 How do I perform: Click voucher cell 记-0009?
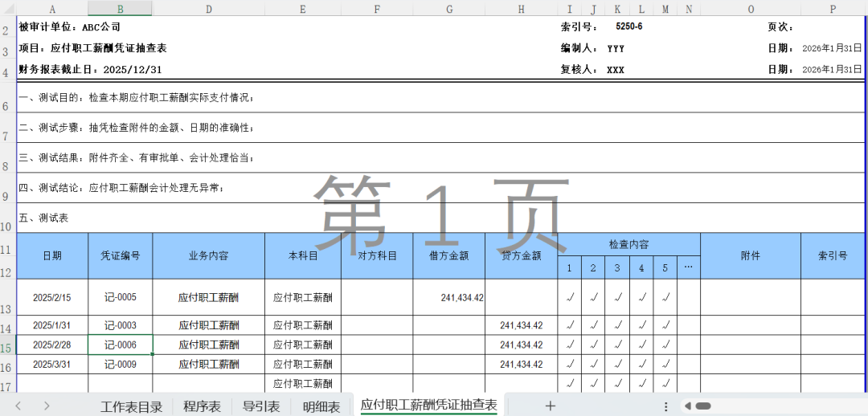(x=120, y=365)
